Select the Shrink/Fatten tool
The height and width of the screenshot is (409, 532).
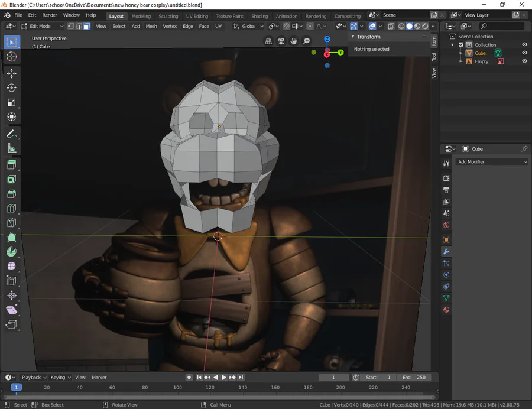click(x=12, y=296)
